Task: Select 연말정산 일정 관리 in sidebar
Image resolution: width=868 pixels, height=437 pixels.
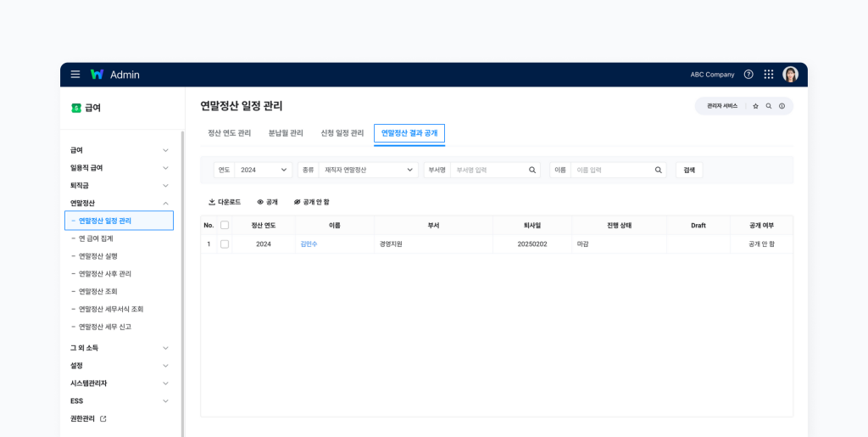Action: [119, 221]
